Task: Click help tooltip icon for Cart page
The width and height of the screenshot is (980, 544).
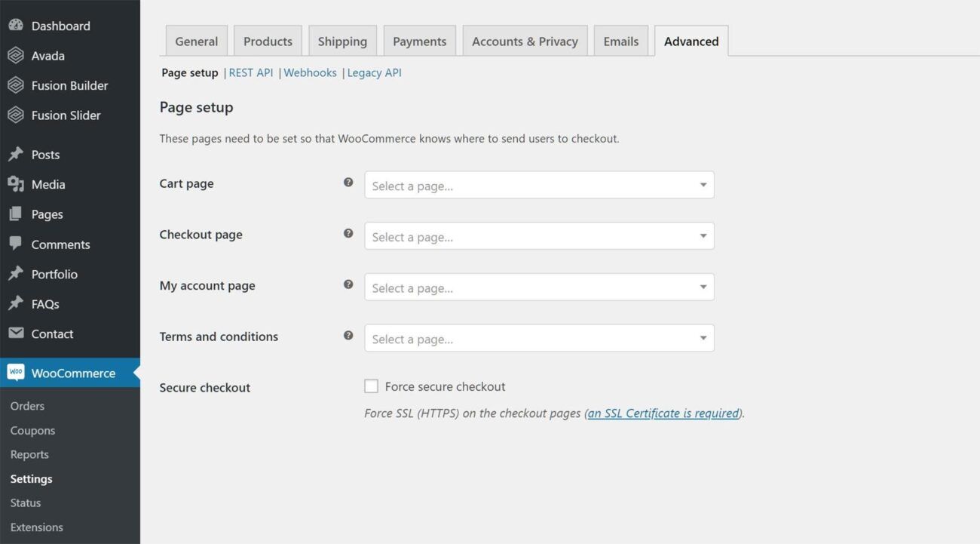Action: 348,182
